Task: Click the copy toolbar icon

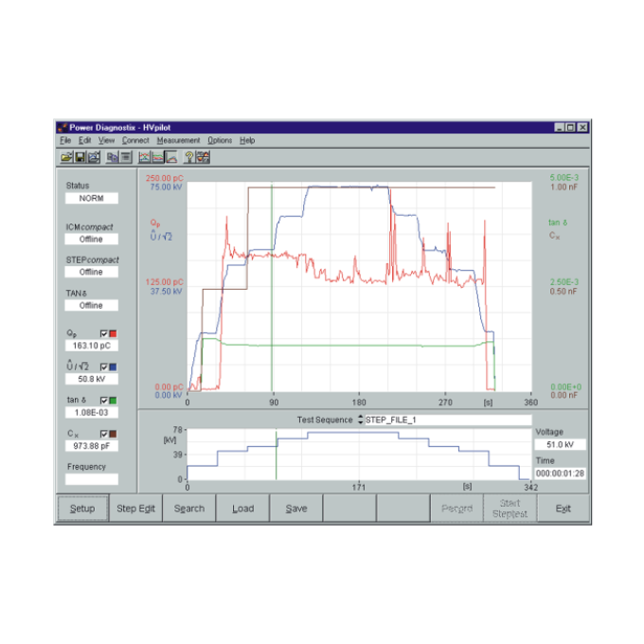Action: [x=112, y=157]
